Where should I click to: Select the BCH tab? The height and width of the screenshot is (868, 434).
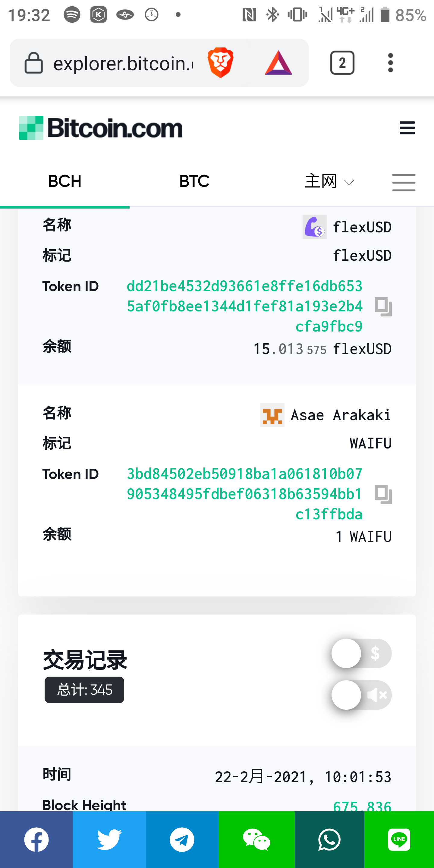65,181
